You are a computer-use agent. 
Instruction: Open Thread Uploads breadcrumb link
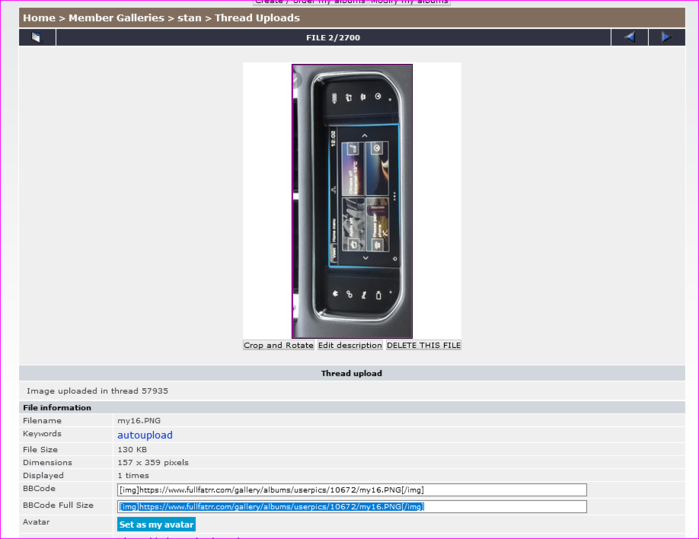click(257, 18)
